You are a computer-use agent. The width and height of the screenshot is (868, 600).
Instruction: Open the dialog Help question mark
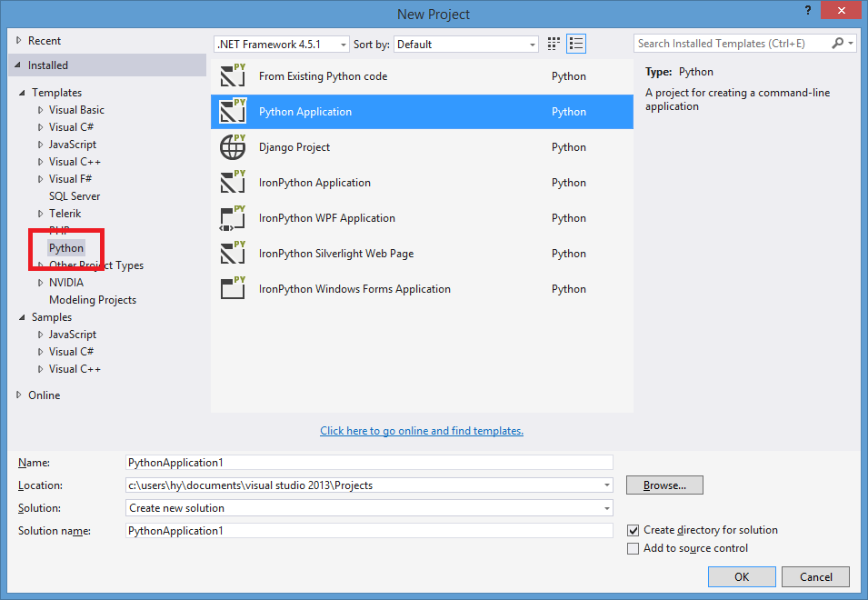coord(808,11)
